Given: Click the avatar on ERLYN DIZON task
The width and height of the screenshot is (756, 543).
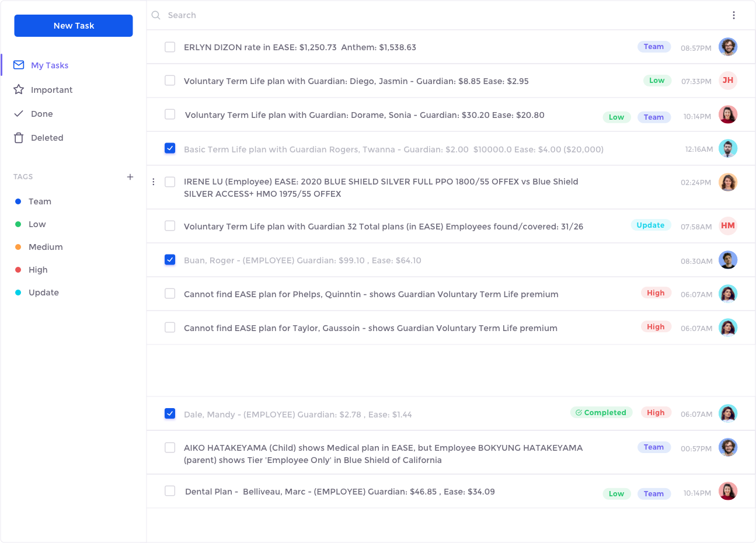Looking at the screenshot, I should pos(728,47).
